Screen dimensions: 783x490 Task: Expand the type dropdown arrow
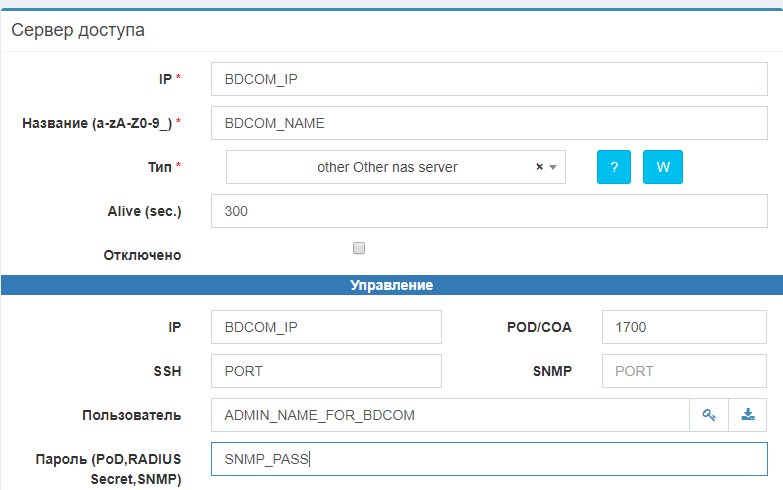553,168
